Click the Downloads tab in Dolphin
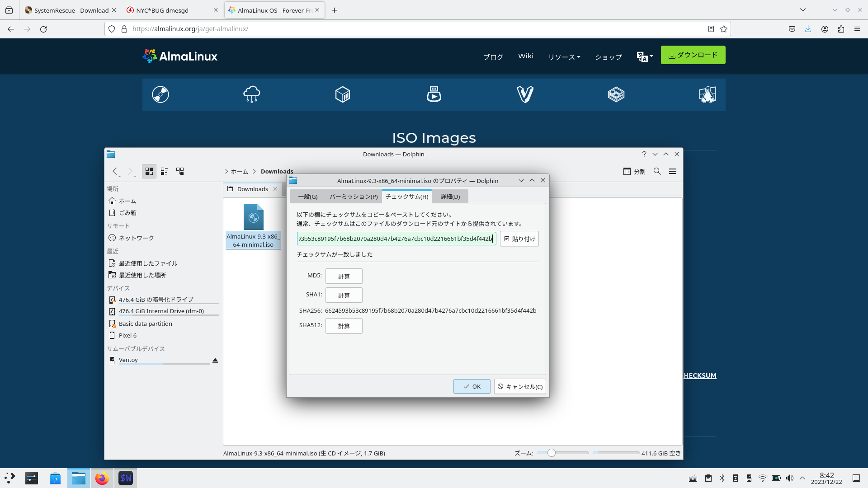 (252, 189)
